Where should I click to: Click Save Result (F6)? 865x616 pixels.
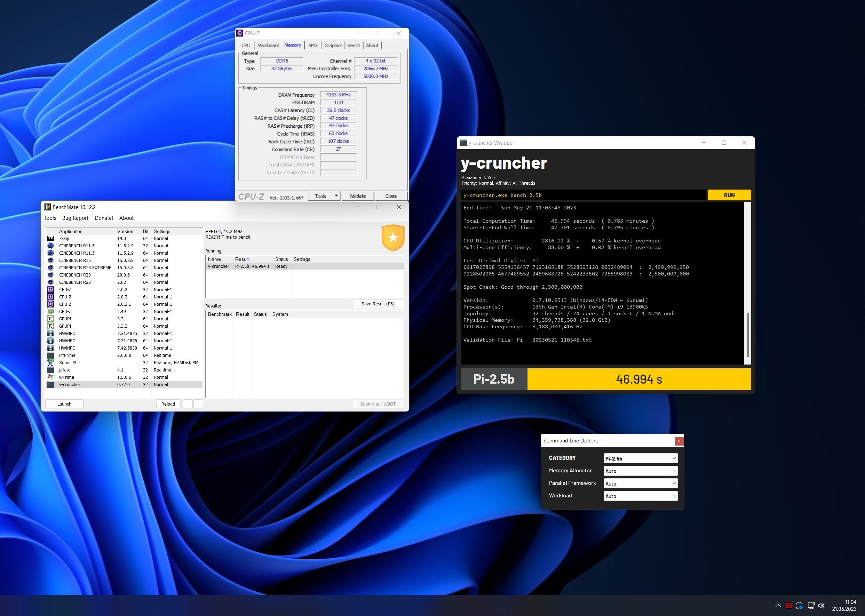click(378, 304)
